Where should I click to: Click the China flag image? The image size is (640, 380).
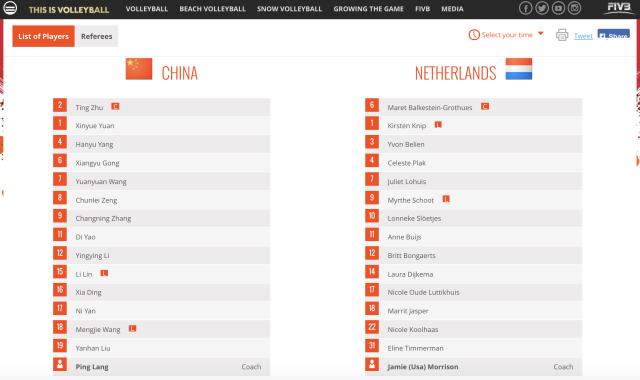coord(139,69)
